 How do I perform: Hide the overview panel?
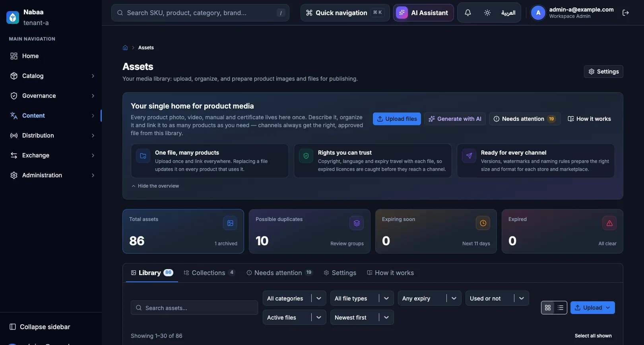[155, 186]
